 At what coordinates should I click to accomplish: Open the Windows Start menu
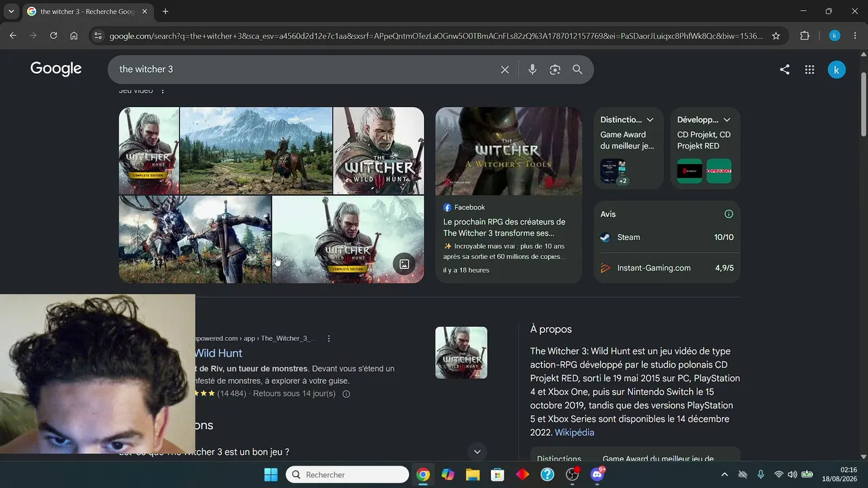click(271, 474)
